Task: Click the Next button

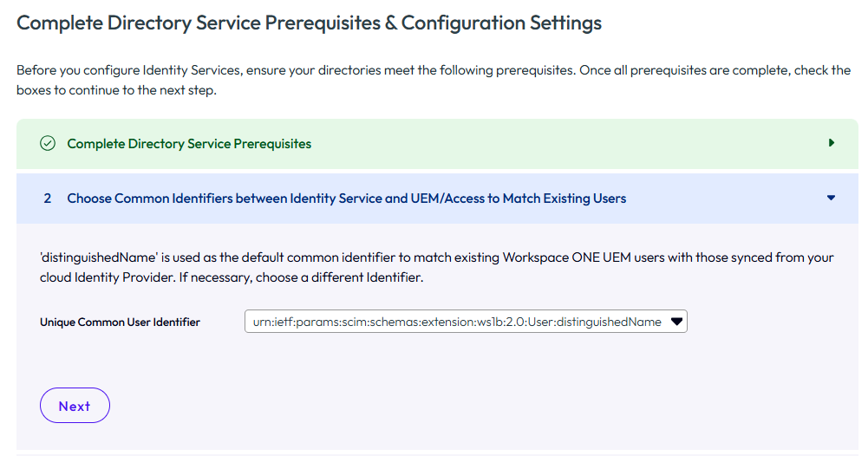Action: pyautogui.click(x=75, y=406)
